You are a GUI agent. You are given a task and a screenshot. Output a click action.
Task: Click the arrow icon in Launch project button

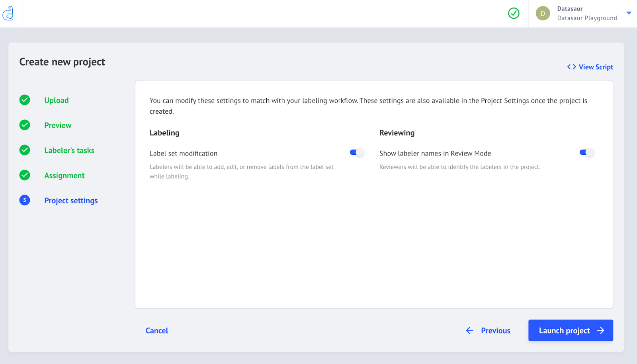tap(600, 330)
